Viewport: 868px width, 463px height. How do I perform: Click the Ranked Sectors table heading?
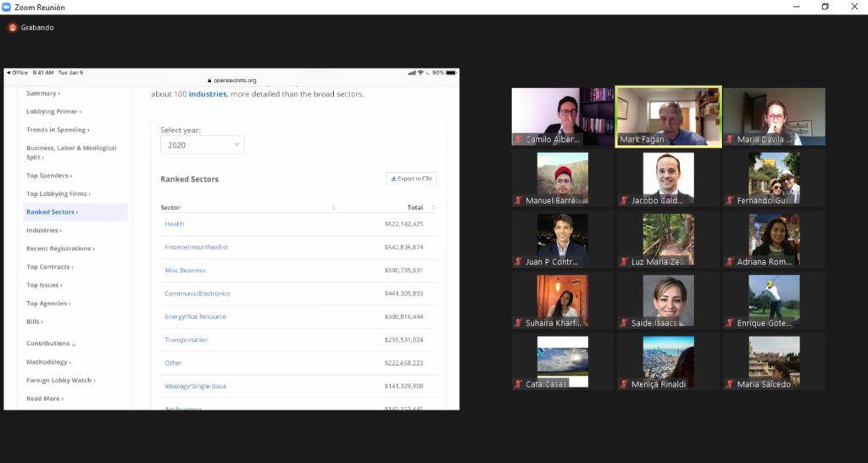pos(189,180)
